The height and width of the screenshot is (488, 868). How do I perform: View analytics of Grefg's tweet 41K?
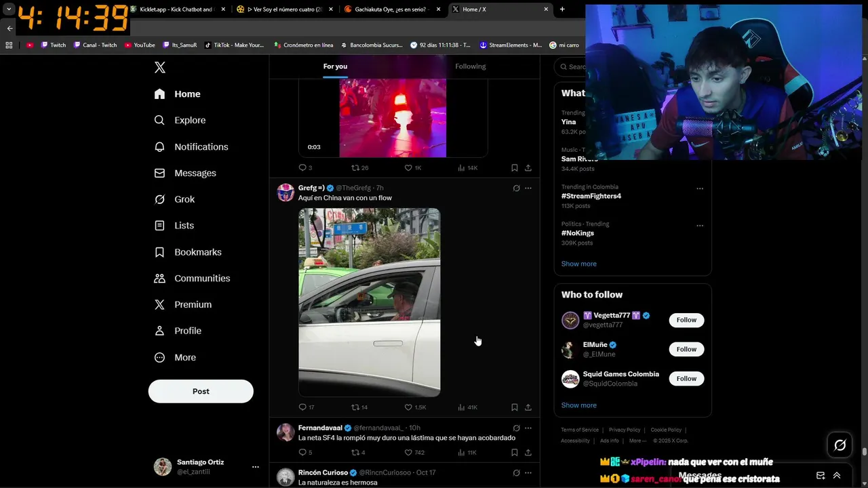pyautogui.click(x=467, y=407)
